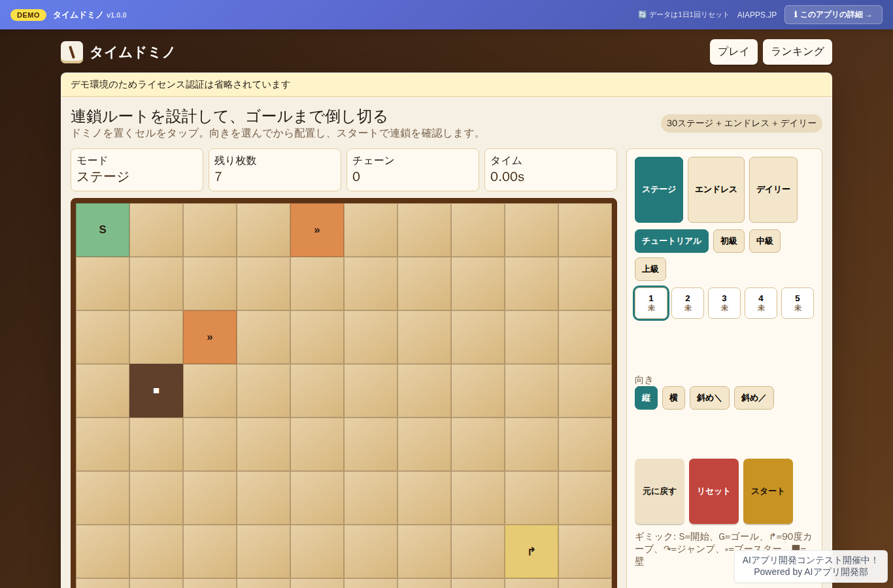Click the 残り枚数 counter card
The width and height of the screenshot is (893, 588).
275,170
